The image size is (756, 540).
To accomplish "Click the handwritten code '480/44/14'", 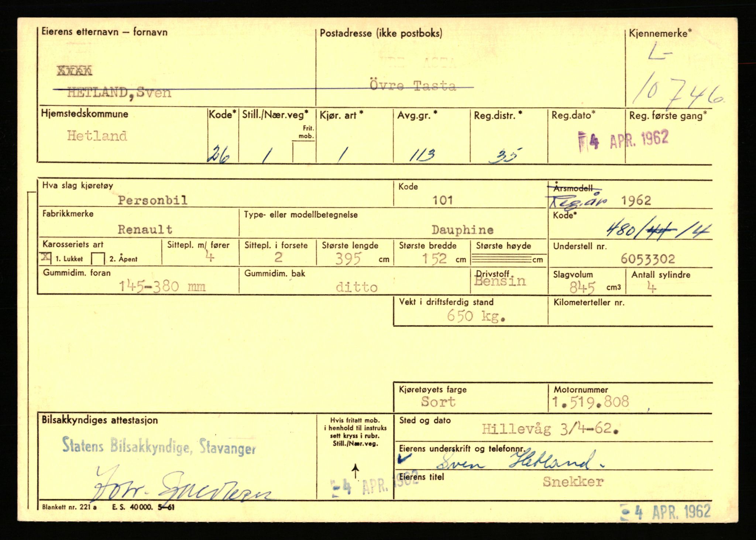I will click(x=659, y=230).
